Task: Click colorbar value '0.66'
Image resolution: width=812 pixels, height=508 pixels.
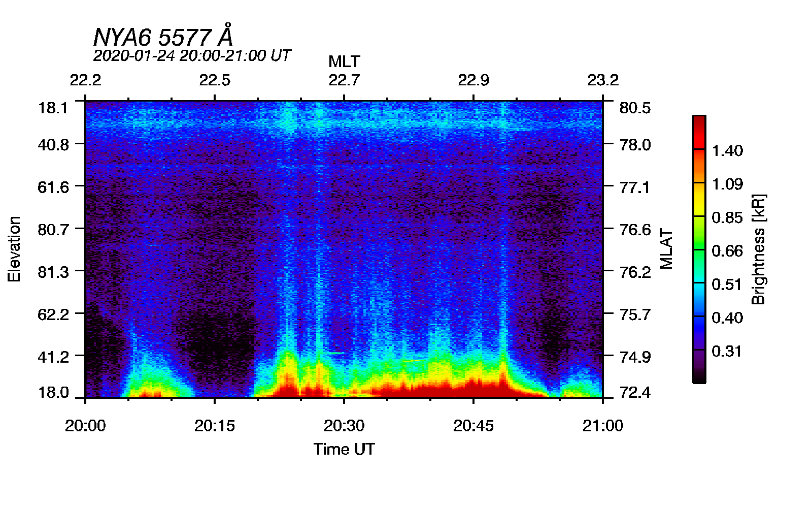Action: 727,251
